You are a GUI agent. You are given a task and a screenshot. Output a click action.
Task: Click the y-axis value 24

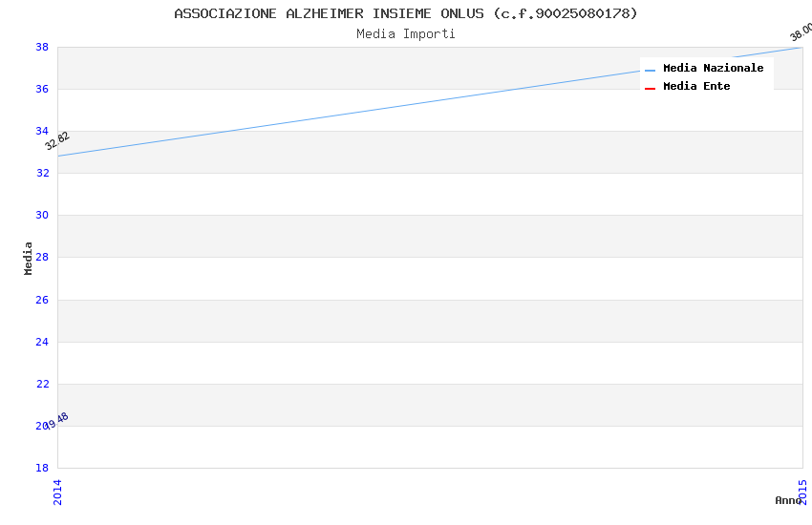tap(42, 342)
